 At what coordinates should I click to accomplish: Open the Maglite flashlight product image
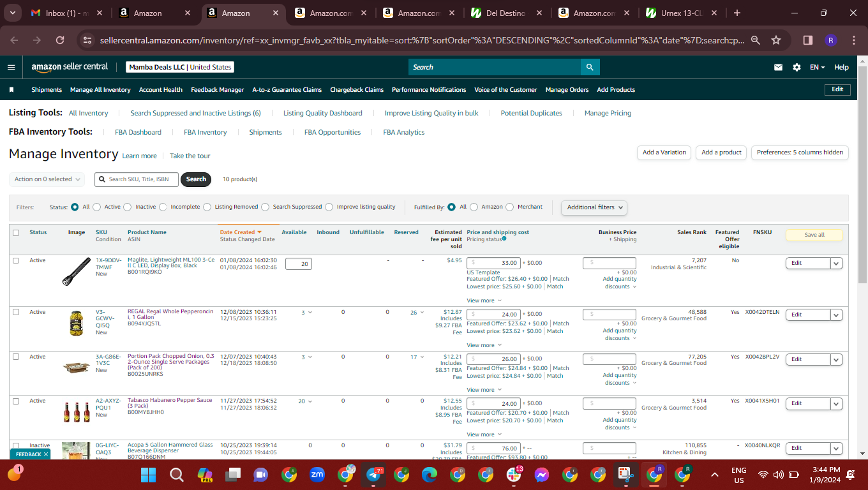tap(77, 271)
